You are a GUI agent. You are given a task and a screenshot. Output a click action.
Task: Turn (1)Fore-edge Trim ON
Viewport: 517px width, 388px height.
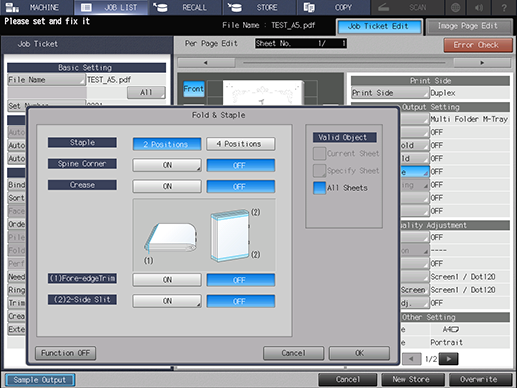[167, 280]
